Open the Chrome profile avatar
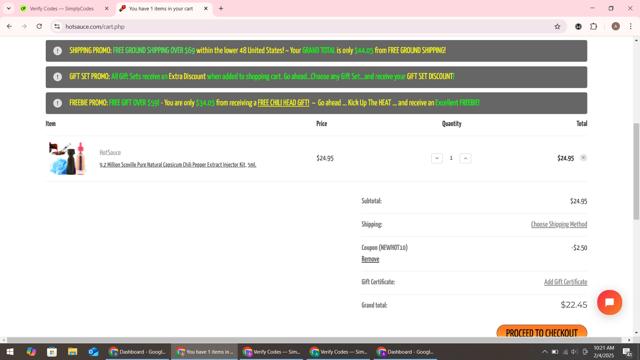This screenshot has width=640, height=360. 616,27
